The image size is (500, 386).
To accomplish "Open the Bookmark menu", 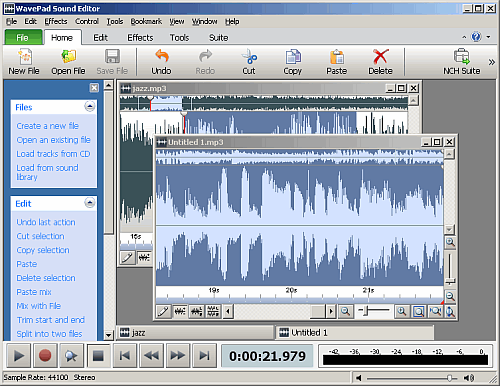I will pyautogui.click(x=146, y=21).
